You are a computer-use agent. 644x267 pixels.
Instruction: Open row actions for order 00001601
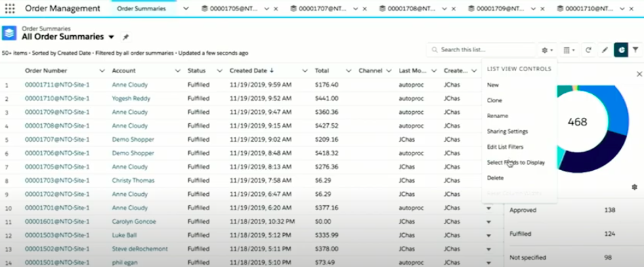[489, 222]
